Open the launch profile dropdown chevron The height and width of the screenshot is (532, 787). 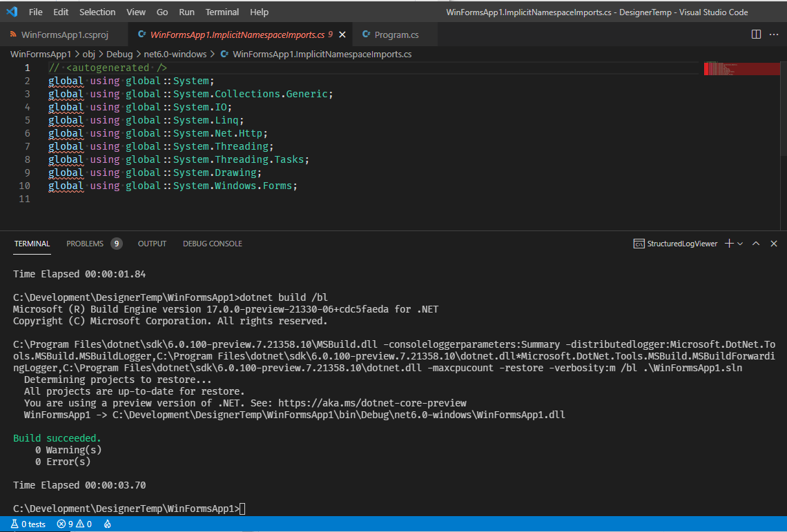(x=740, y=244)
